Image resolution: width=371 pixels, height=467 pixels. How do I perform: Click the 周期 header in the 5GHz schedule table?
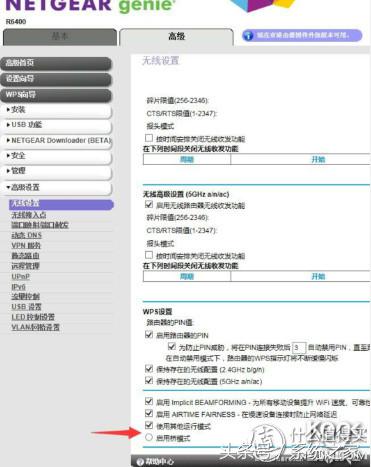click(187, 276)
